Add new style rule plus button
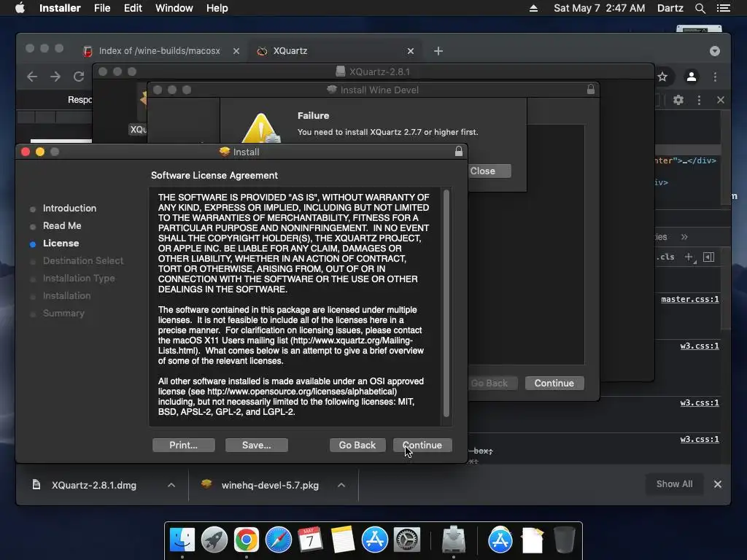The width and height of the screenshot is (747, 560). click(689, 257)
